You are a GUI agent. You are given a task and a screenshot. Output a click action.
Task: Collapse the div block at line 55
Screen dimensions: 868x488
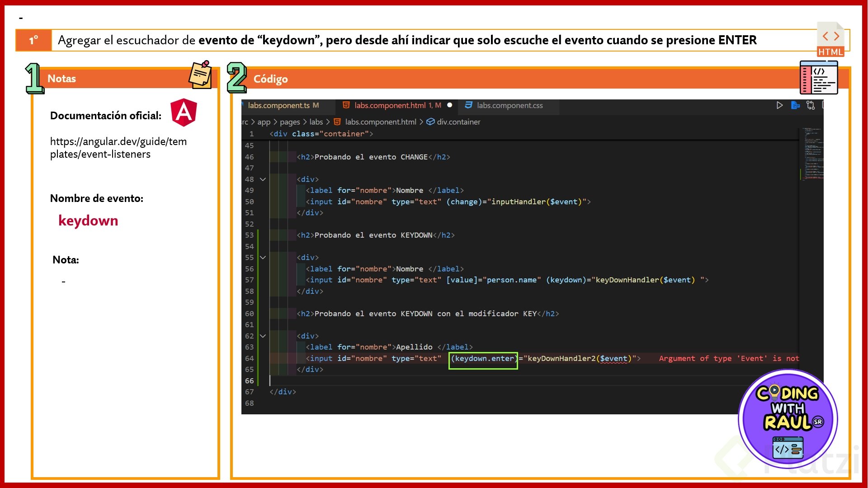click(x=263, y=258)
